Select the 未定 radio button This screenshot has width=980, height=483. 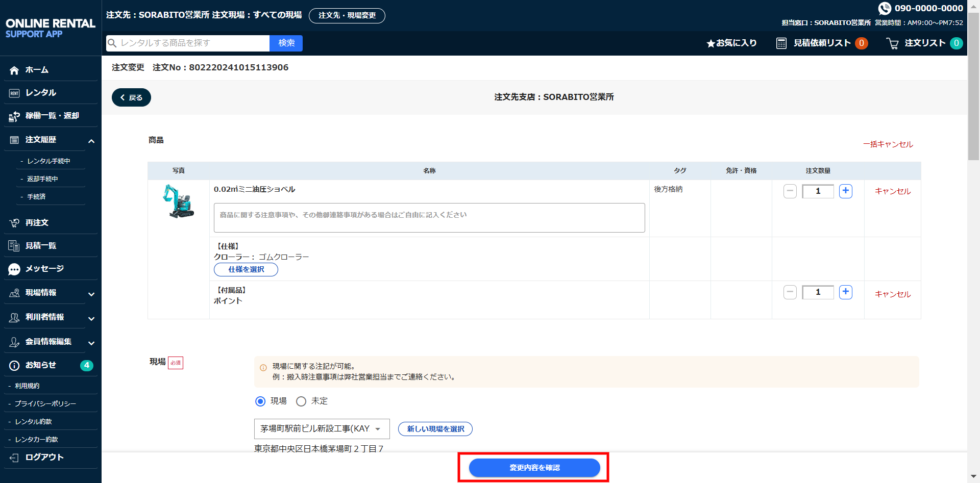click(x=301, y=401)
